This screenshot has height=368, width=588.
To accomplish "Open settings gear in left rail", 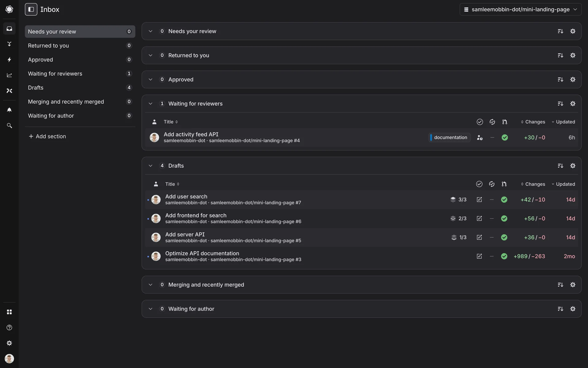I will 9,343.
